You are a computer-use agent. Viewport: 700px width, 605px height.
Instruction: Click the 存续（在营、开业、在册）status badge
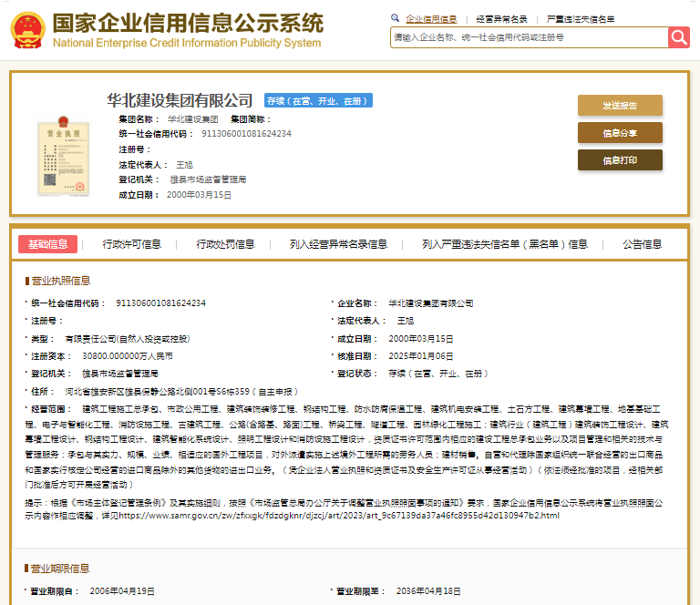[318, 101]
